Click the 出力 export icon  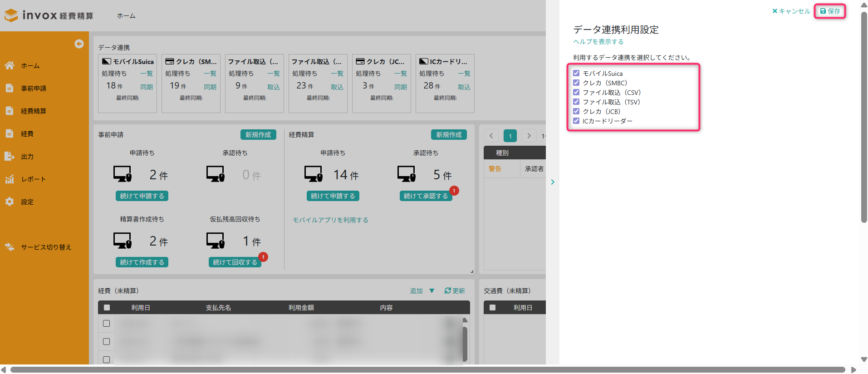[x=10, y=156]
